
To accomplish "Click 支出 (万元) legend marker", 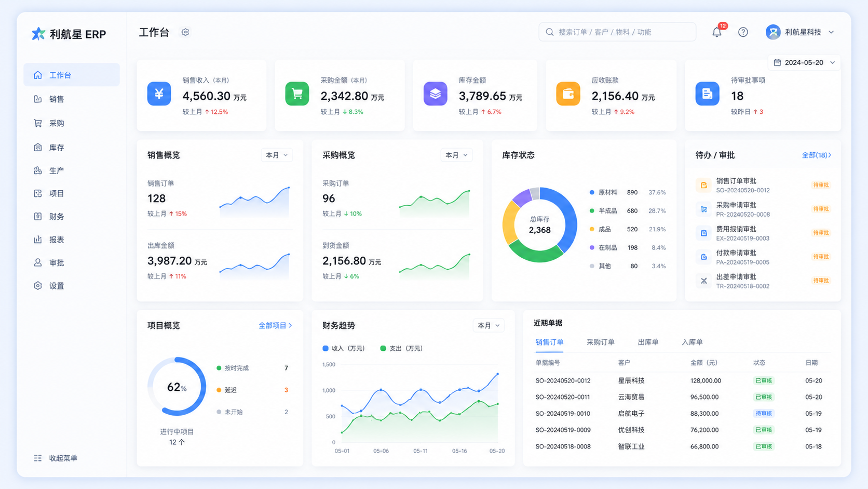I will [x=383, y=348].
